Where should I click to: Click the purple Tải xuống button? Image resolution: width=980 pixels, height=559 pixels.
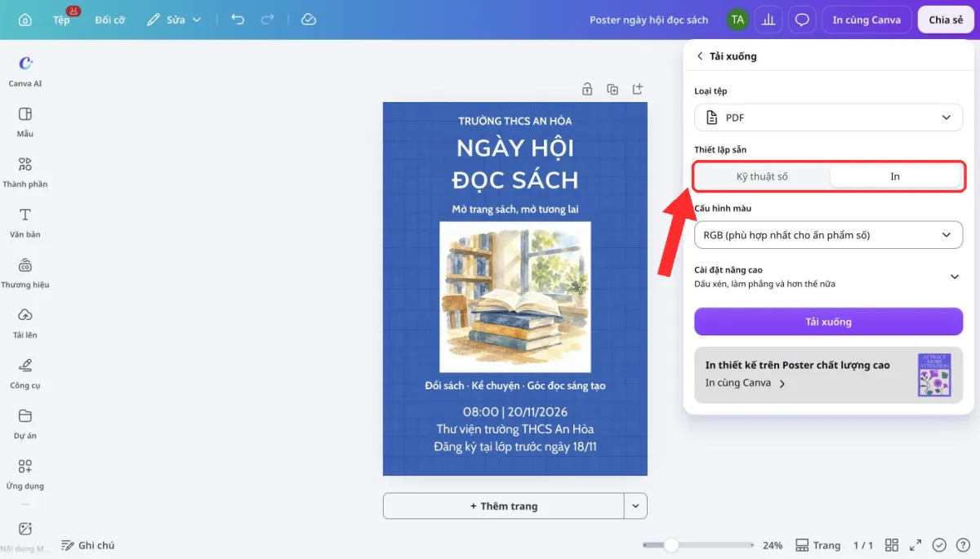829,322
